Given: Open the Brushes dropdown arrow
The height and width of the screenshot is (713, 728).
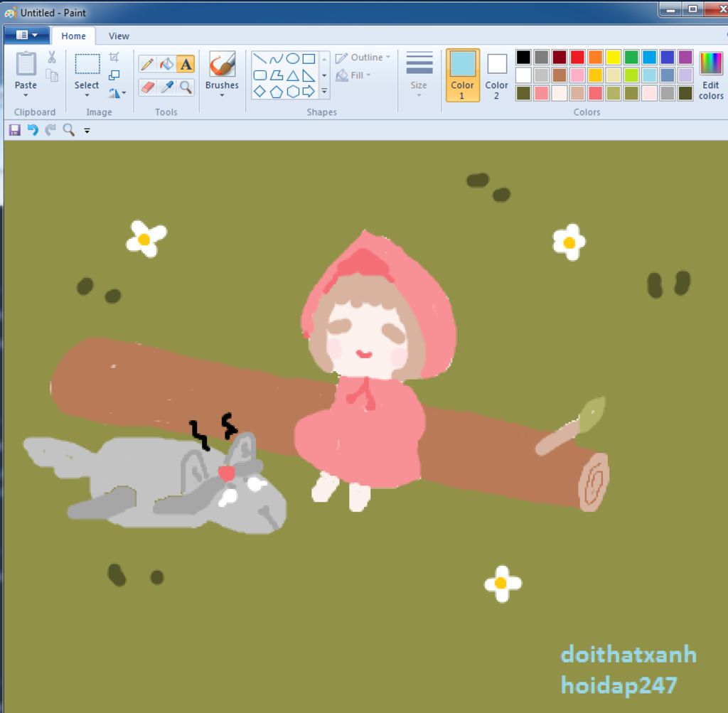Looking at the screenshot, I should 222,95.
